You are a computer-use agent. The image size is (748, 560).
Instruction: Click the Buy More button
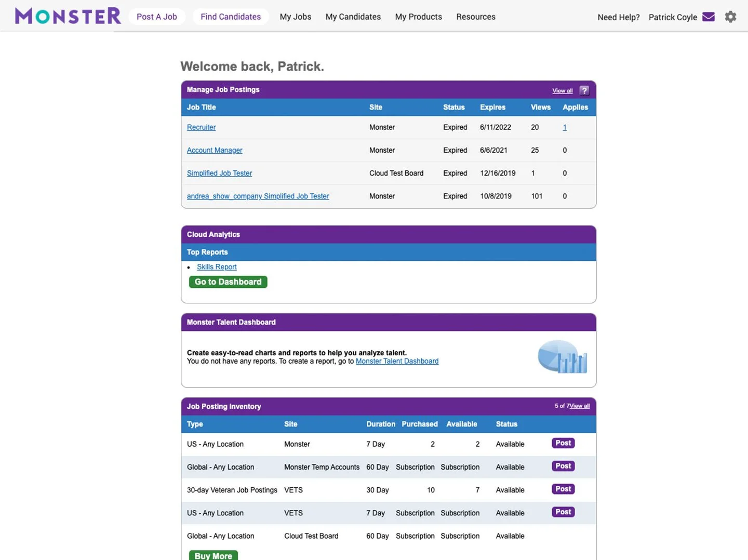pos(213,555)
